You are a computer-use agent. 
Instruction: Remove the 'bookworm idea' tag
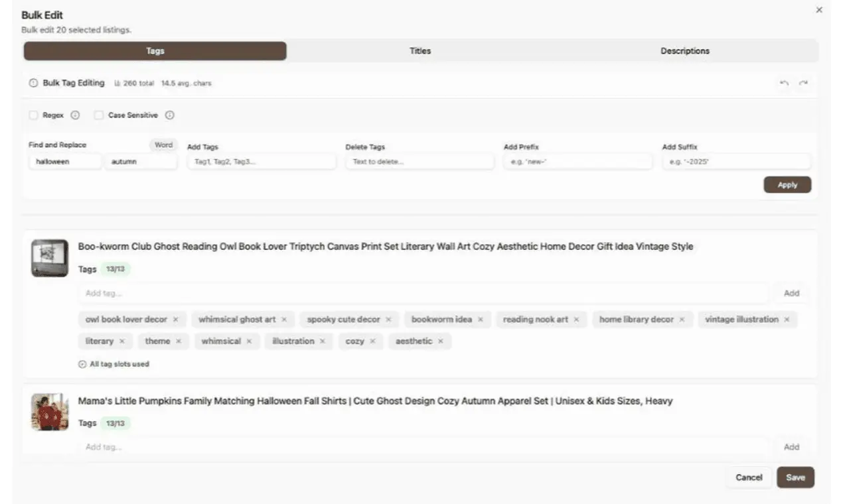pyautogui.click(x=481, y=320)
